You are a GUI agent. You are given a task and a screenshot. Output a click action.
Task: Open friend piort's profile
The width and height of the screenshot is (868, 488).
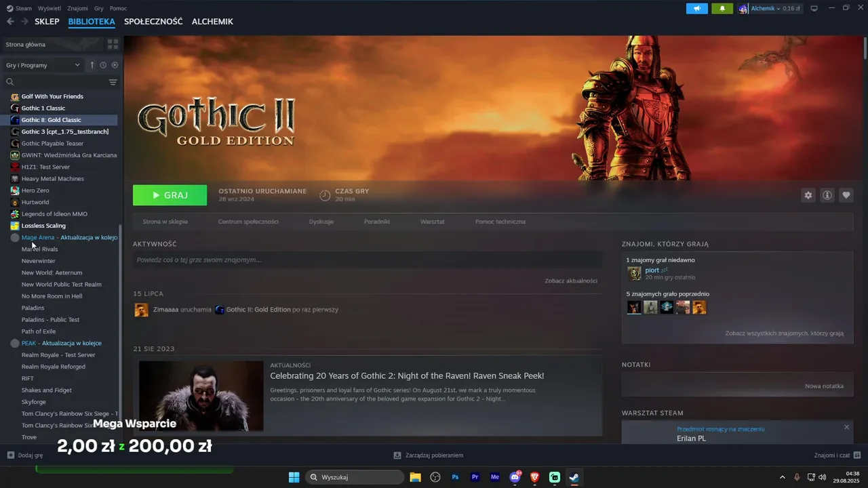coord(652,270)
